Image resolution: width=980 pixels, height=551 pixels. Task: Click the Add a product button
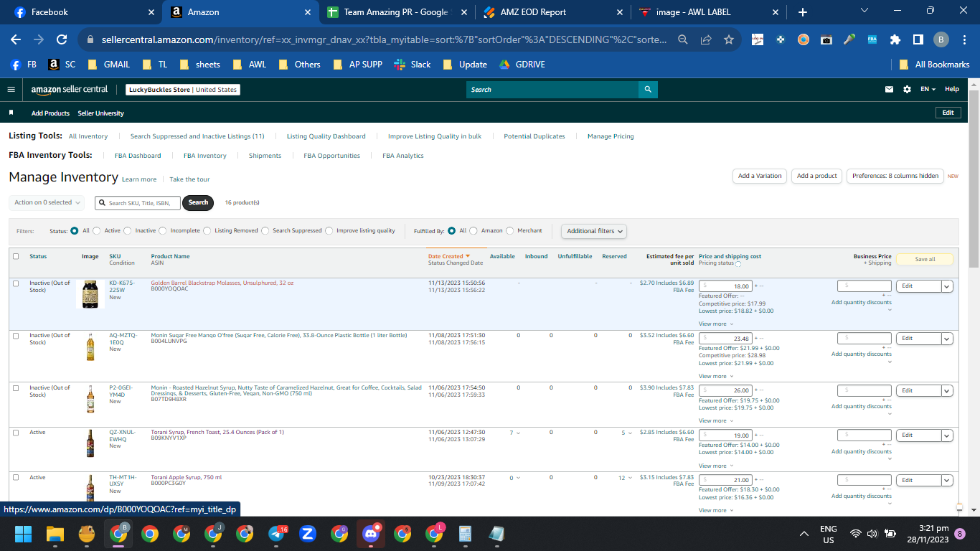817,176
